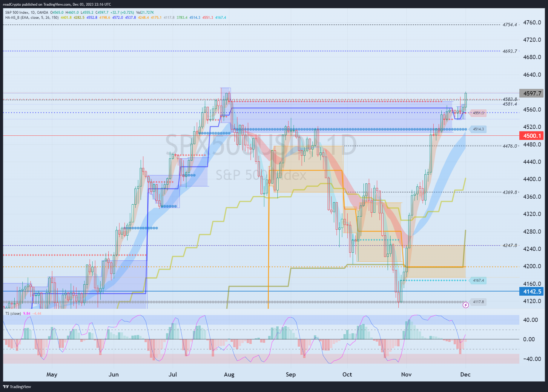Click the 4200.0 price axis tick
Image resolution: width=548 pixels, height=392 pixels.
point(532,266)
